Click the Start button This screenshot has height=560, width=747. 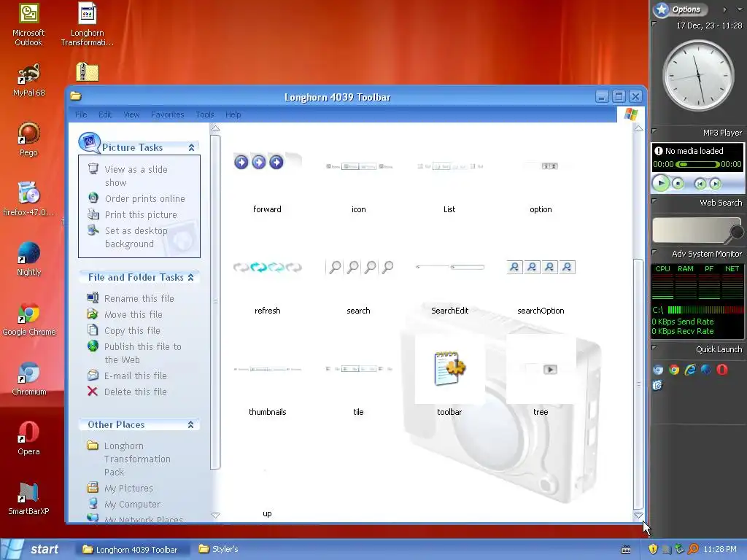click(x=32, y=549)
